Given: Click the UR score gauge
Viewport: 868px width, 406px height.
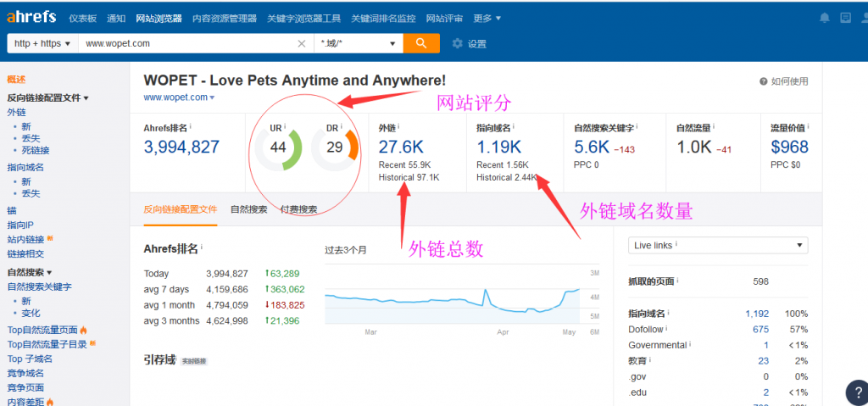Looking at the screenshot, I should (x=278, y=149).
